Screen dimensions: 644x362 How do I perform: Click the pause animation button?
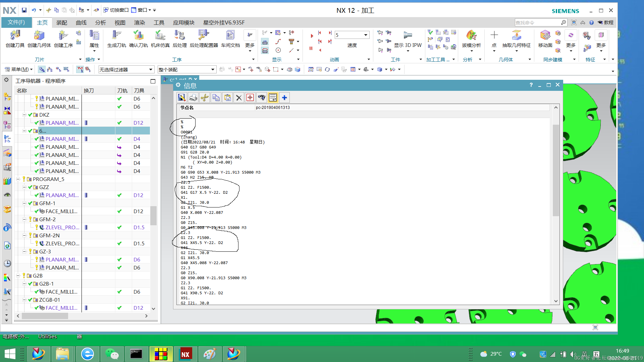(311, 48)
